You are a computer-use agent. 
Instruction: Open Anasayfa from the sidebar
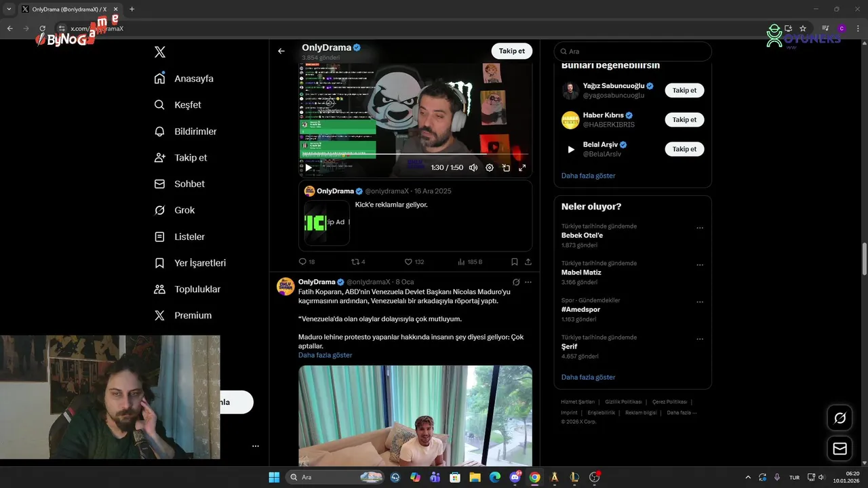184,79
